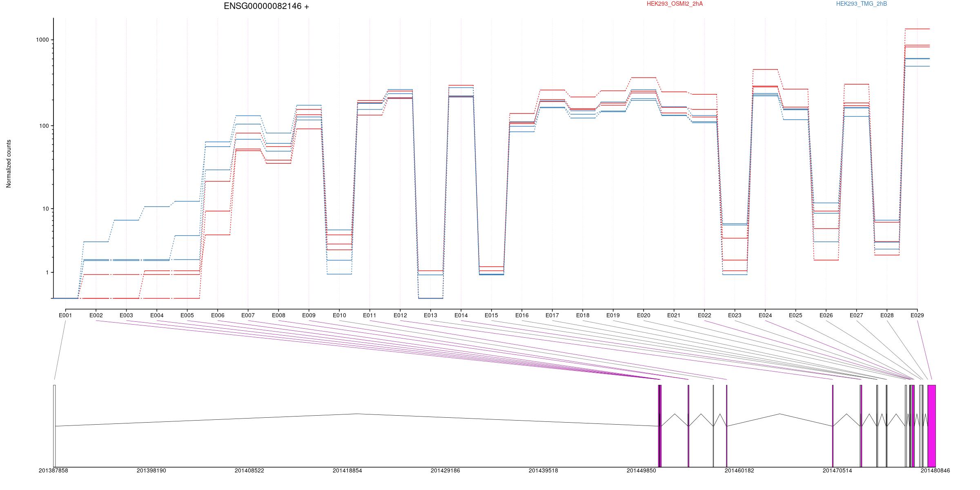980x490 pixels.
Task: Click exon label E027
Action: pyautogui.click(x=856, y=315)
